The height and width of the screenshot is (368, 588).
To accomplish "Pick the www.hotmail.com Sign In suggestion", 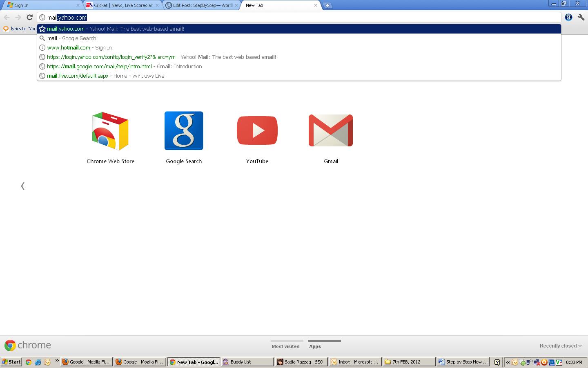I will pyautogui.click(x=79, y=48).
